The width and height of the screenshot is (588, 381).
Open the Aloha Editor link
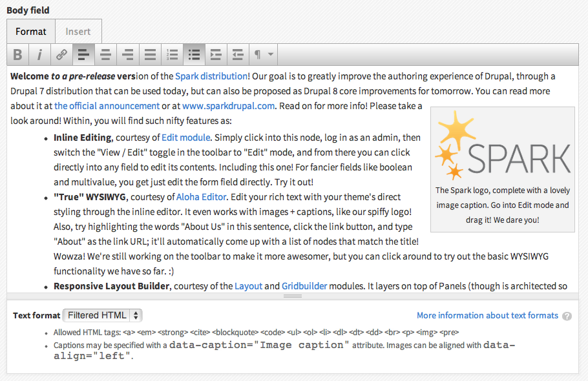click(202, 197)
